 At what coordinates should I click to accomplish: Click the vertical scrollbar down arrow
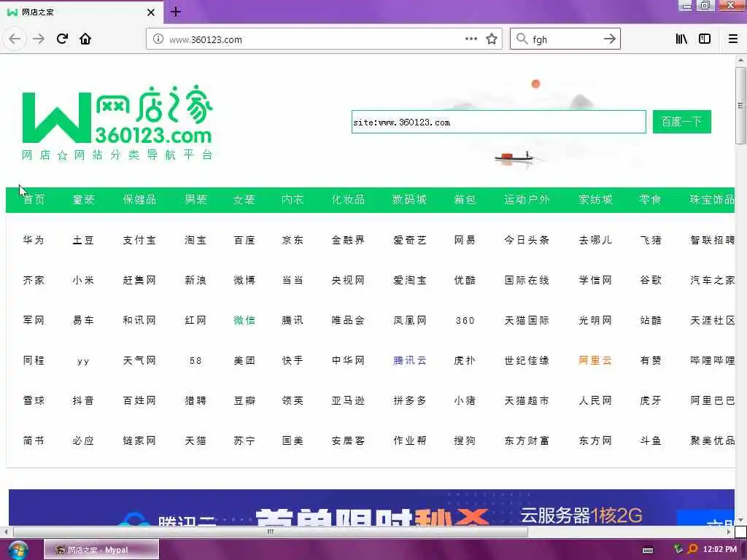740,520
